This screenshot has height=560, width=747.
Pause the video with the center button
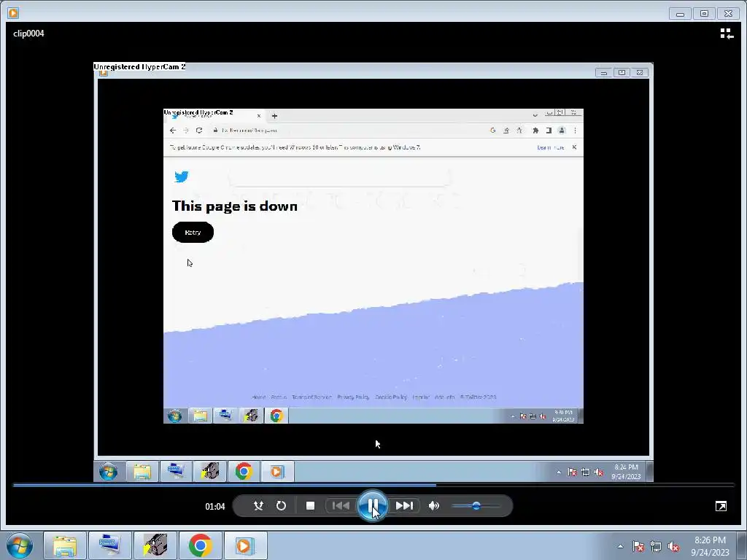372,506
